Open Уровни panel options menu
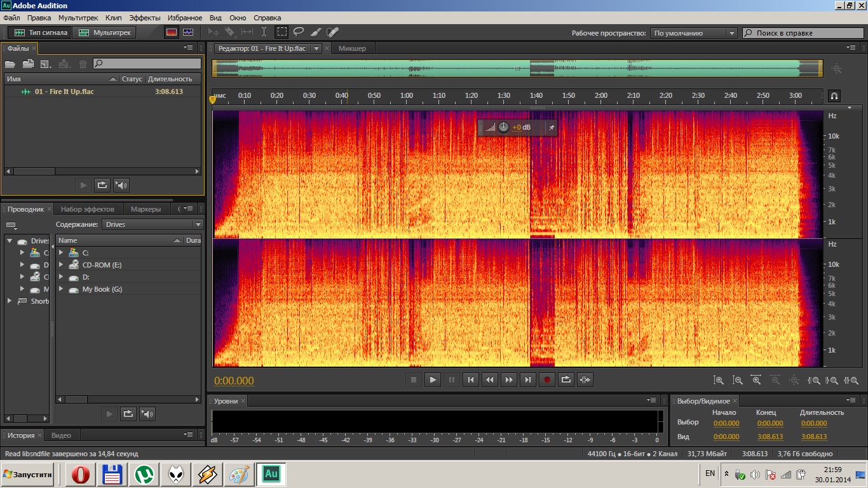Image resolution: width=868 pixels, height=488 pixels. click(652, 400)
